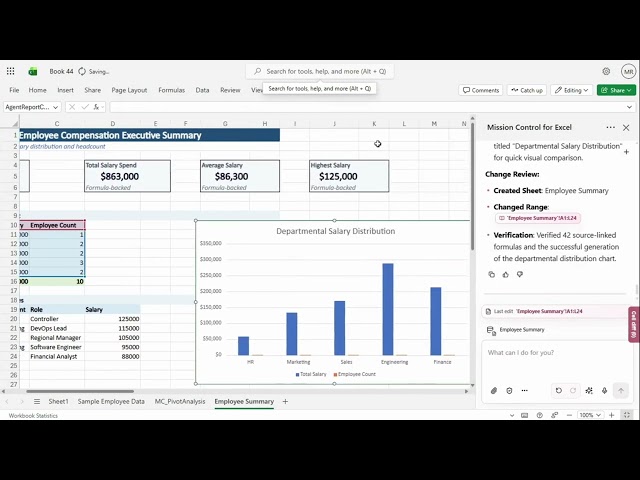Click the Catch up button

pyautogui.click(x=527, y=90)
